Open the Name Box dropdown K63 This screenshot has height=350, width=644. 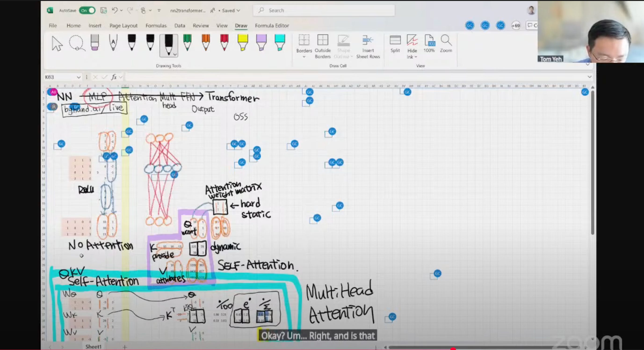point(79,77)
